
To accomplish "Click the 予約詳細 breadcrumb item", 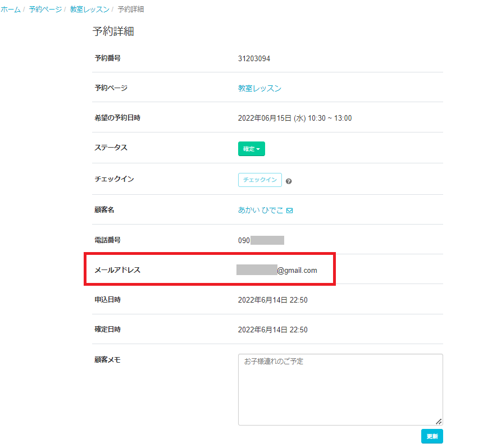I will point(131,10).
